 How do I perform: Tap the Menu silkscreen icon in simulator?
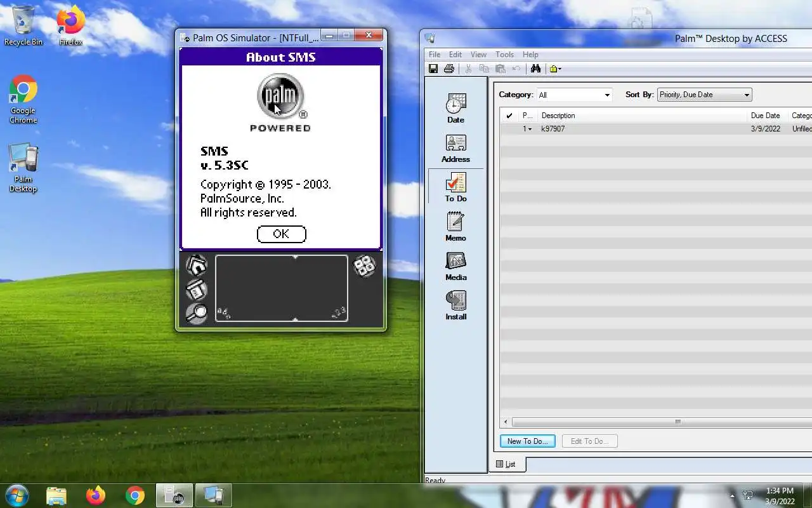[x=197, y=290]
